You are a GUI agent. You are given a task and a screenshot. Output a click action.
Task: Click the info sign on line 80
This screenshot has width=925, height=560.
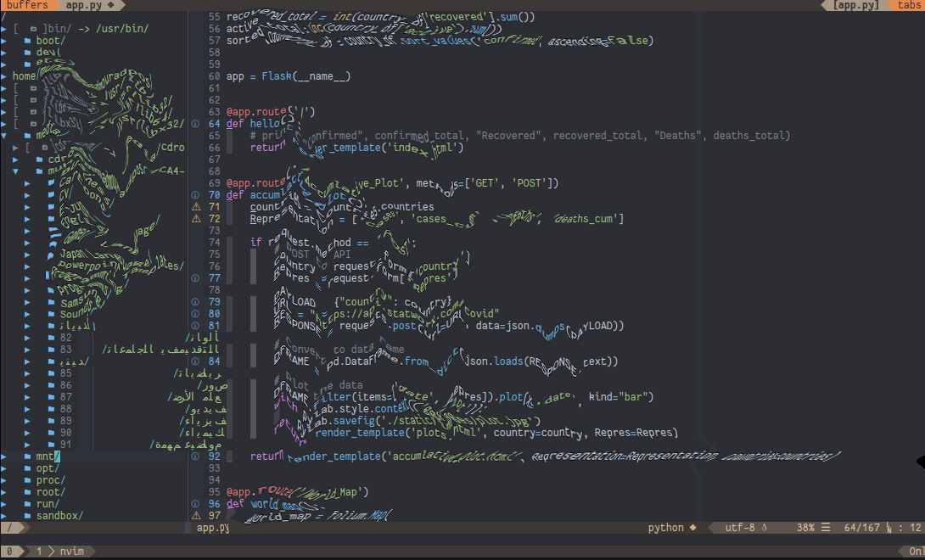195,313
